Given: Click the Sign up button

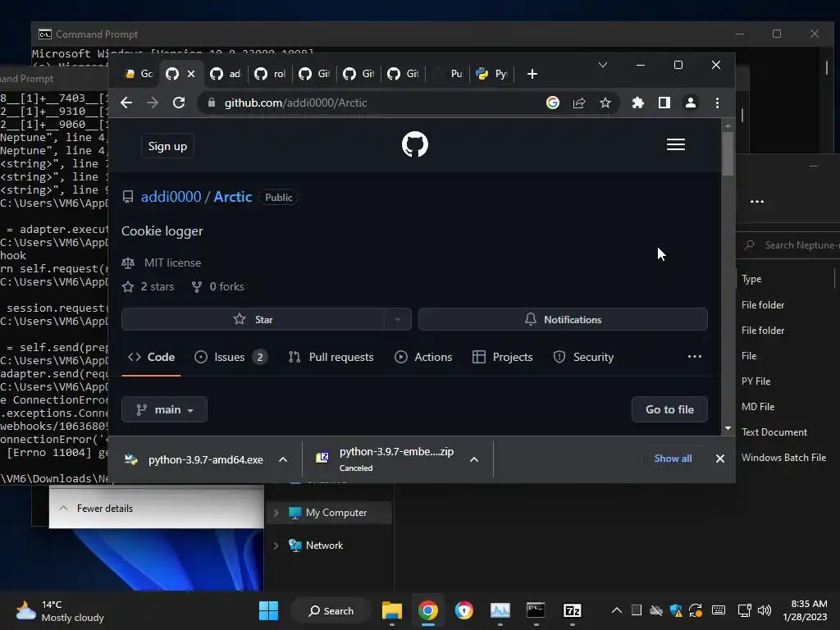Looking at the screenshot, I should pyautogui.click(x=167, y=146).
